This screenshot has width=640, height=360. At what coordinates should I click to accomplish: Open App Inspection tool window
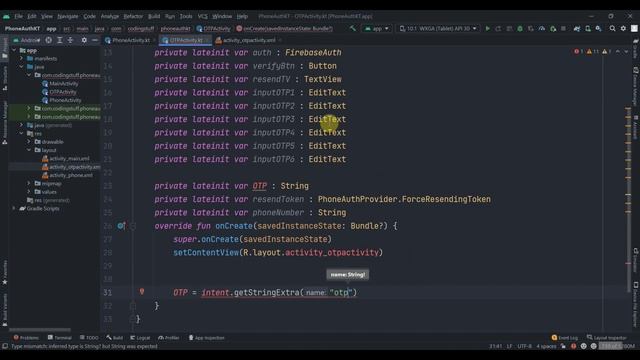(x=206, y=338)
